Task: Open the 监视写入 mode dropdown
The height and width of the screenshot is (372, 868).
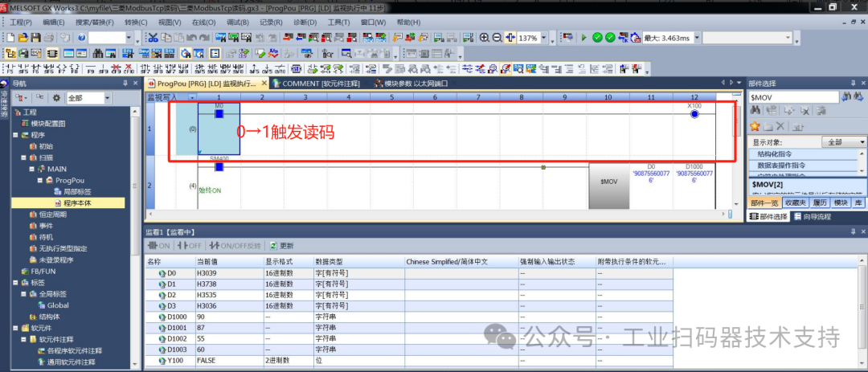Action: (192, 97)
